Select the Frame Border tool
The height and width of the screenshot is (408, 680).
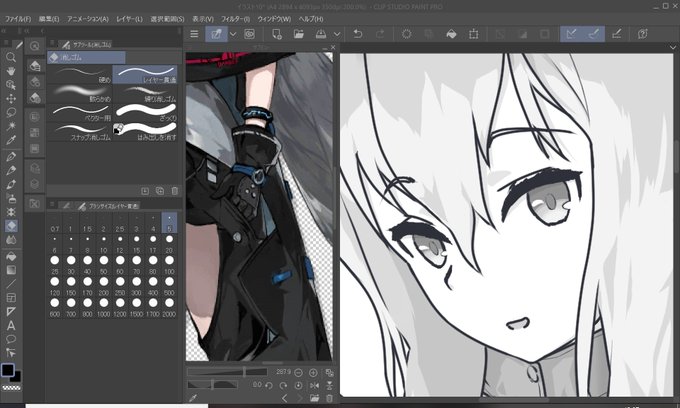click(11, 298)
